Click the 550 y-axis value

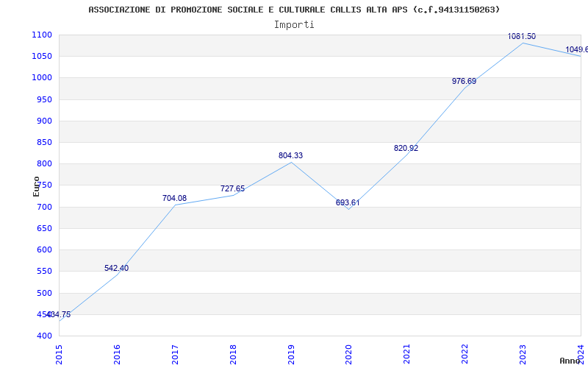[x=44, y=271]
